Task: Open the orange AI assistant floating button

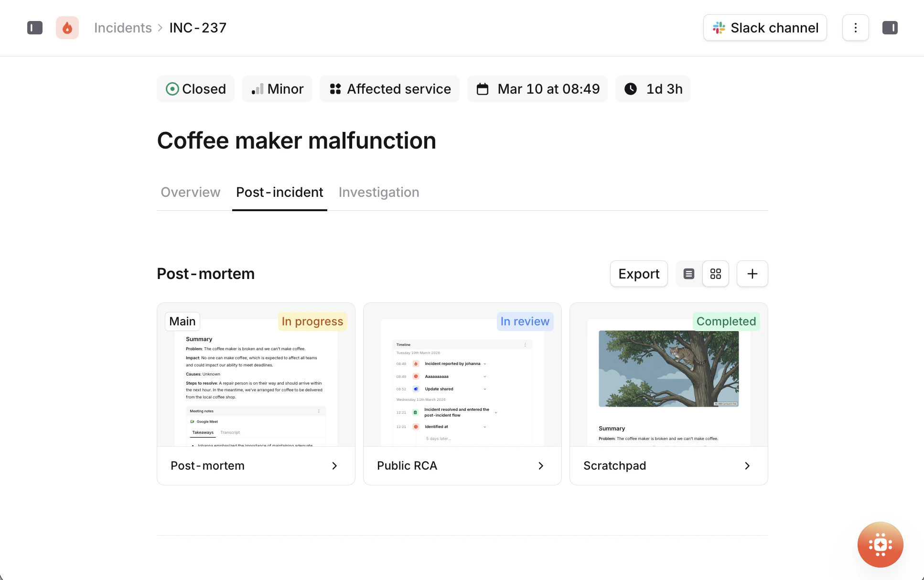Action: click(881, 545)
